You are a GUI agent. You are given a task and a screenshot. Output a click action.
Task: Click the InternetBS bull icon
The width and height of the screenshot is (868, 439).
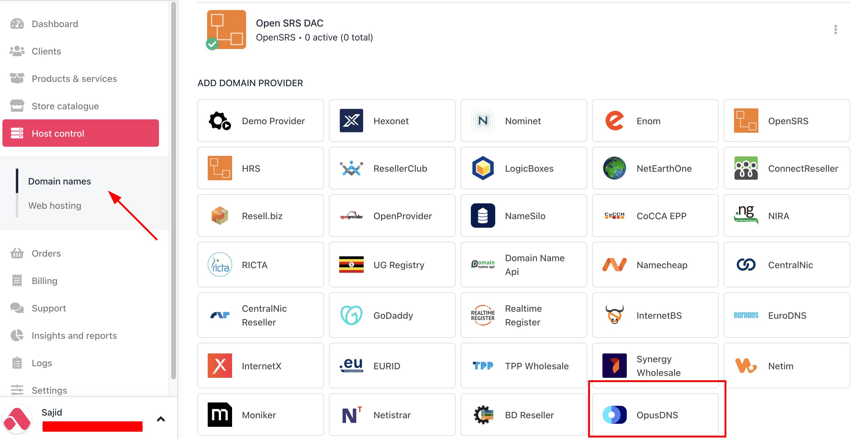click(x=615, y=315)
